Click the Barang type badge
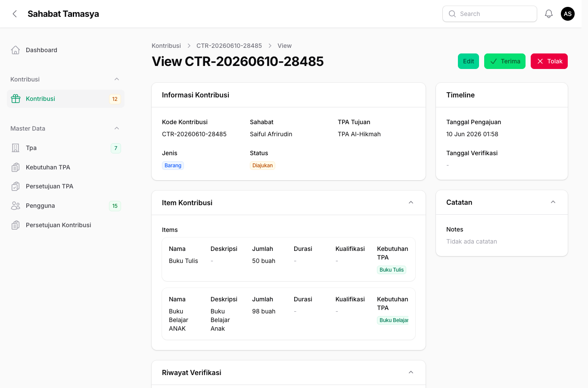 pos(173,166)
